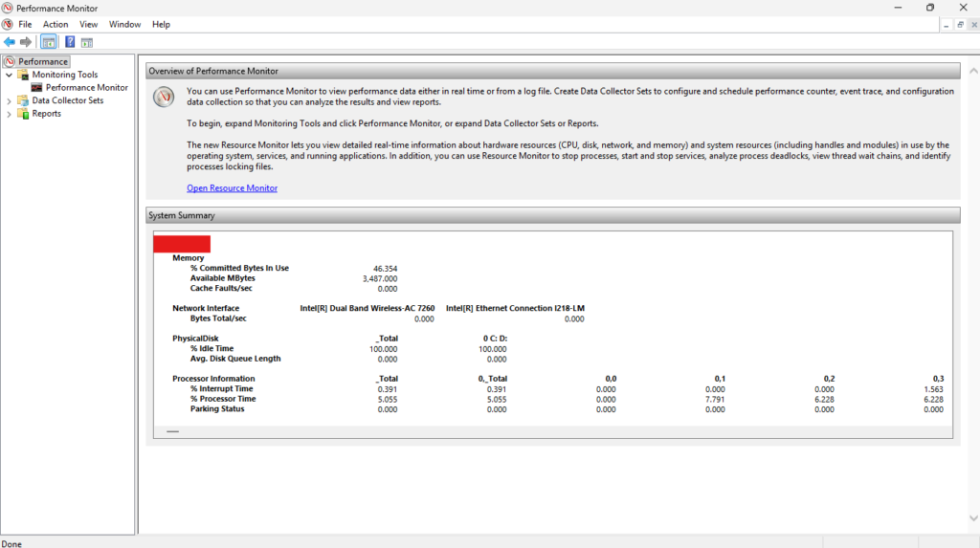Click the Reports folder icon
Viewport: 980px width, 548px height.
point(23,114)
